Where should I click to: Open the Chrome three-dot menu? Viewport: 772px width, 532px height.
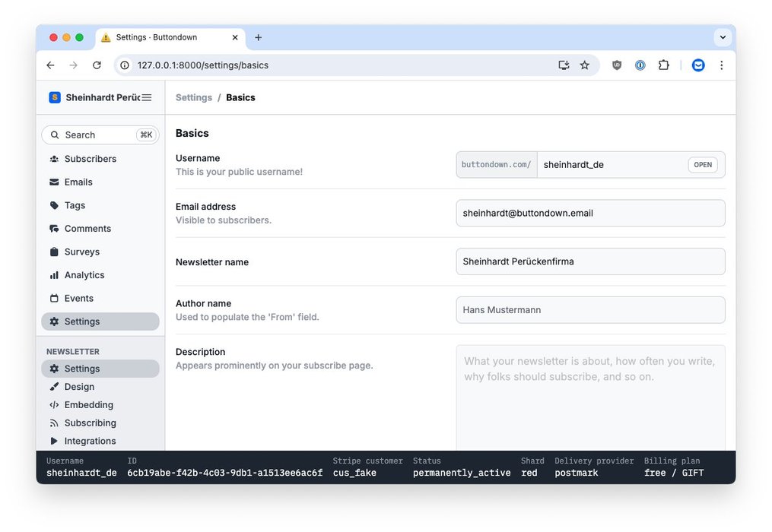721,65
